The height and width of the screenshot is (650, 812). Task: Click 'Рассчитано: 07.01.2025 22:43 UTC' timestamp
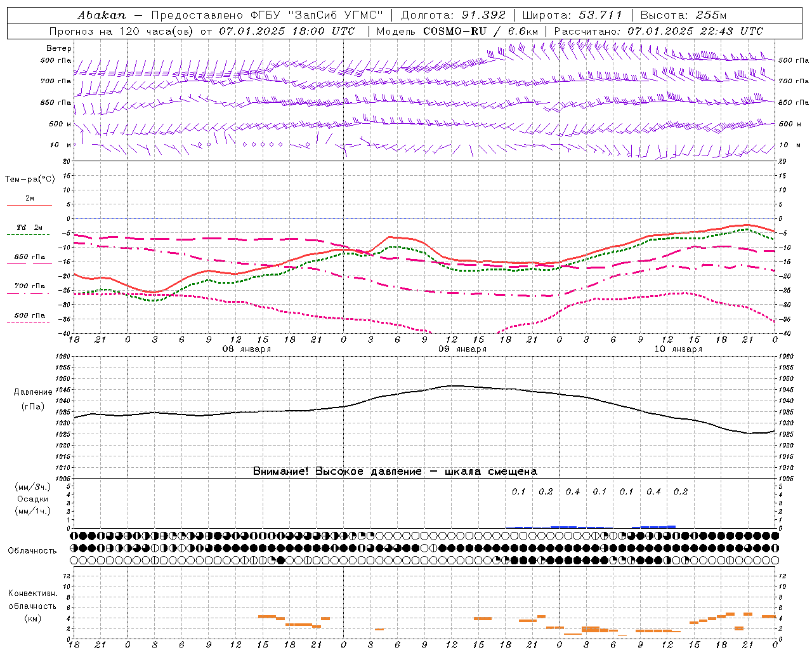click(658, 31)
